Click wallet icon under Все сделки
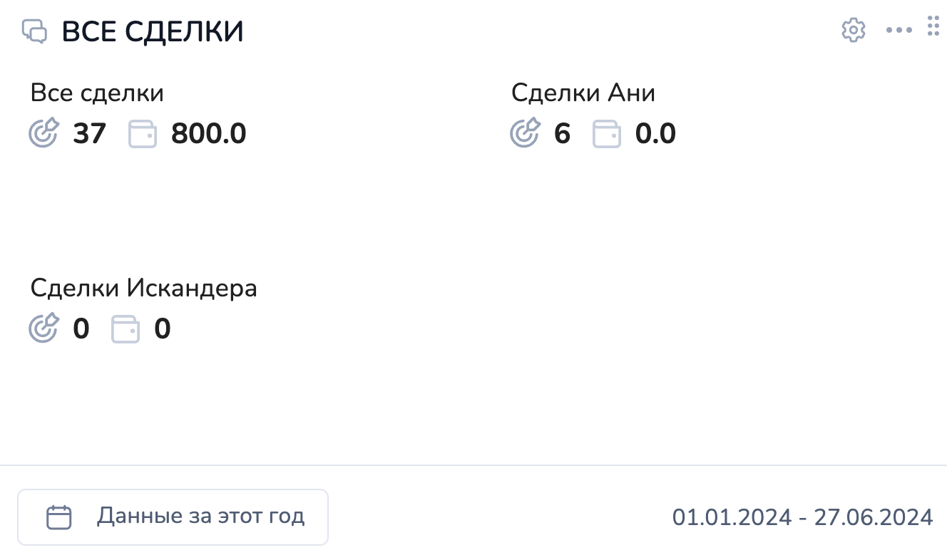Screen dimensions: 947x560 point(143,134)
